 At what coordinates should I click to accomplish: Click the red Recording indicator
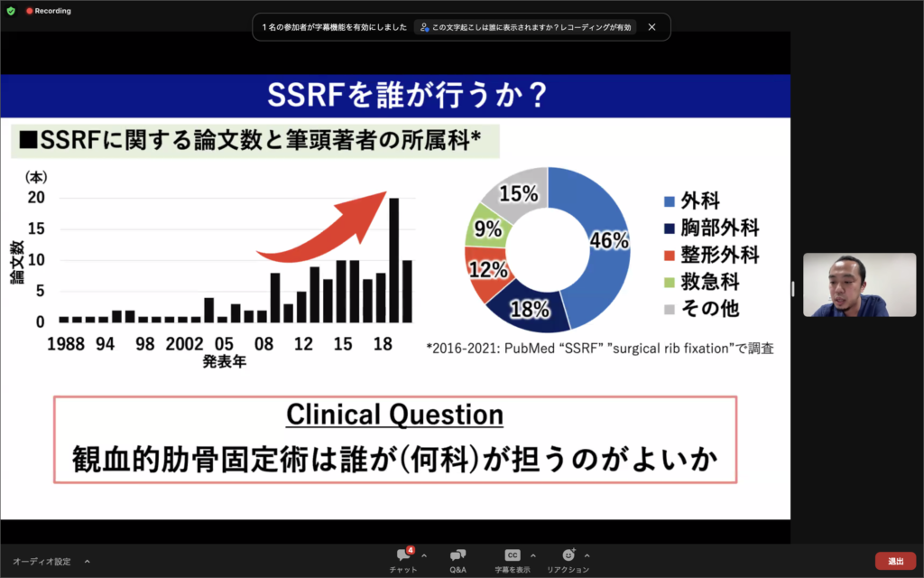pyautogui.click(x=49, y=11)
